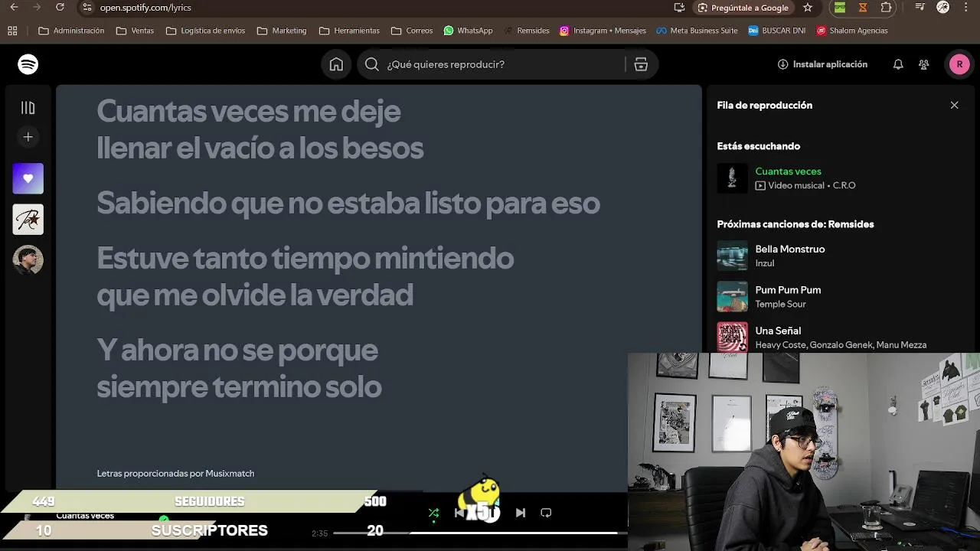
Task: Open BUSCAR DNI bookmark
Action: tap(776, 31)
